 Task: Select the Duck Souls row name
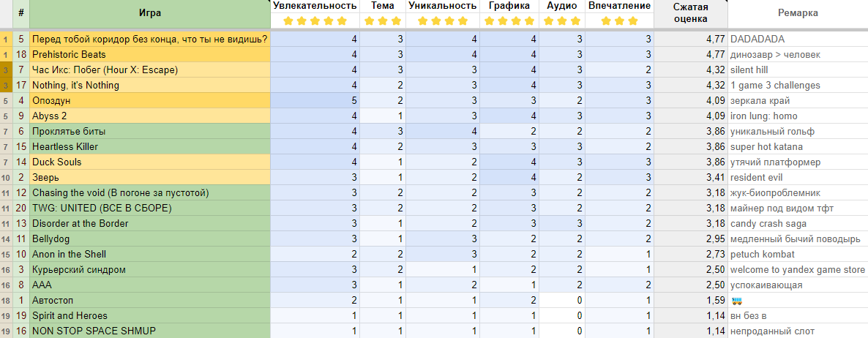[150, 162]
